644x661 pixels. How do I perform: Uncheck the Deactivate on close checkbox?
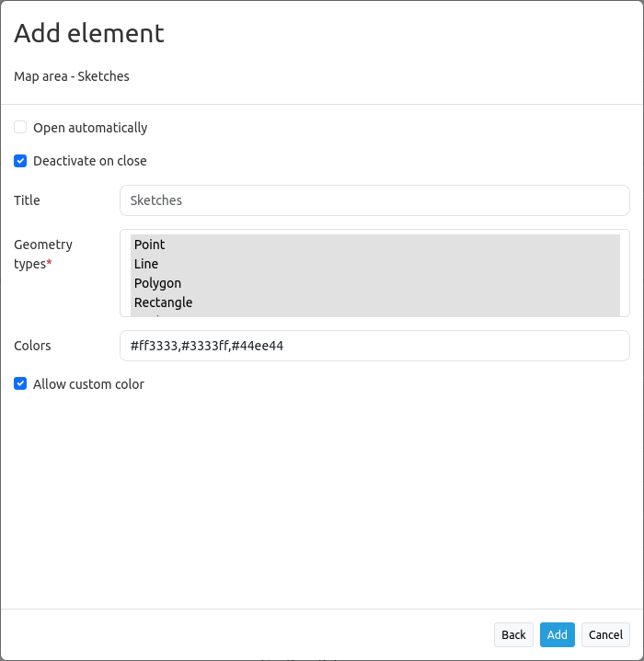(20, 161)
